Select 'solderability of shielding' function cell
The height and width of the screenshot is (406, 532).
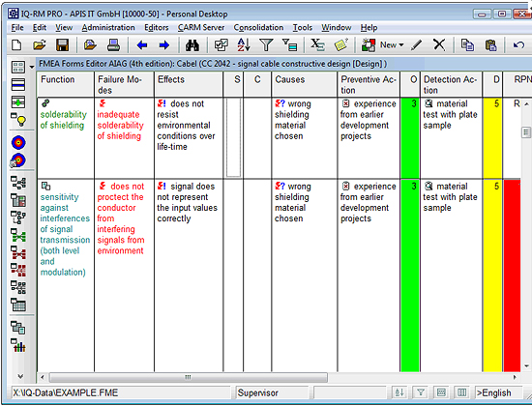(x=66, y=138)
